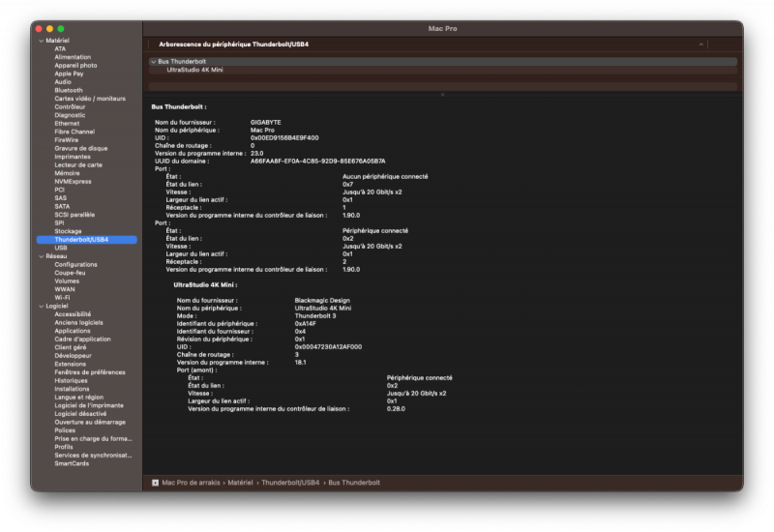
Task: Select Appareil photo in sidebar
Action: coord(75,65)
